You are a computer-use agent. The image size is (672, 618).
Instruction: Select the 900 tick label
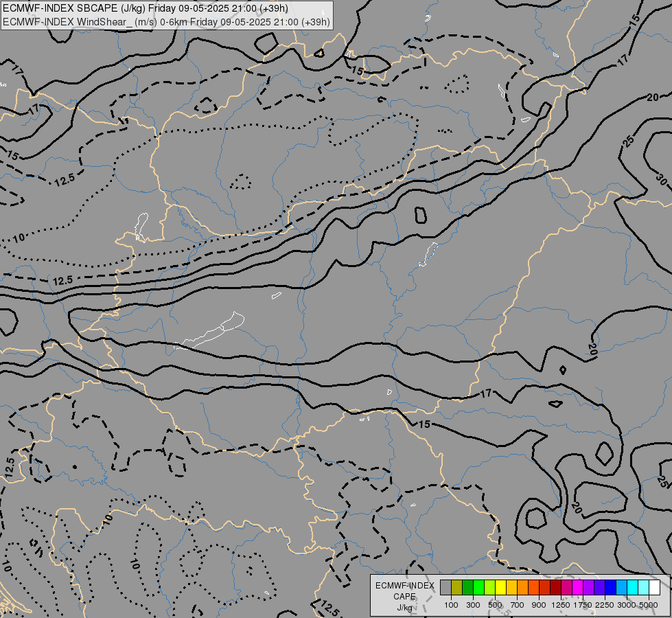539,605
